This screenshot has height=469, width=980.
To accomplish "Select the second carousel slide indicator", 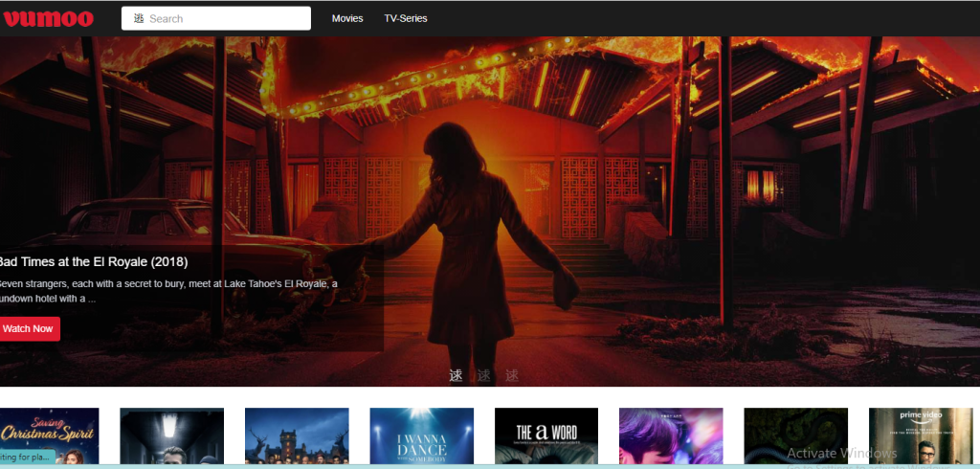I will (483, 376).
